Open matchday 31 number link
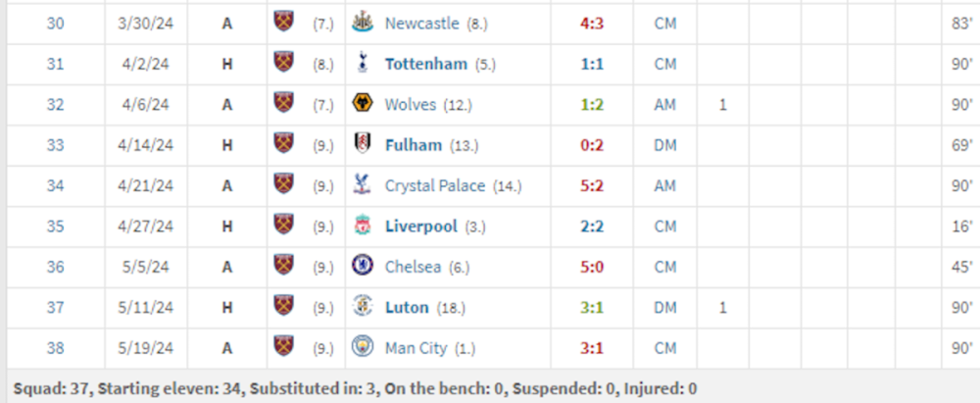 pyautogui.click(x=55, y=65)
